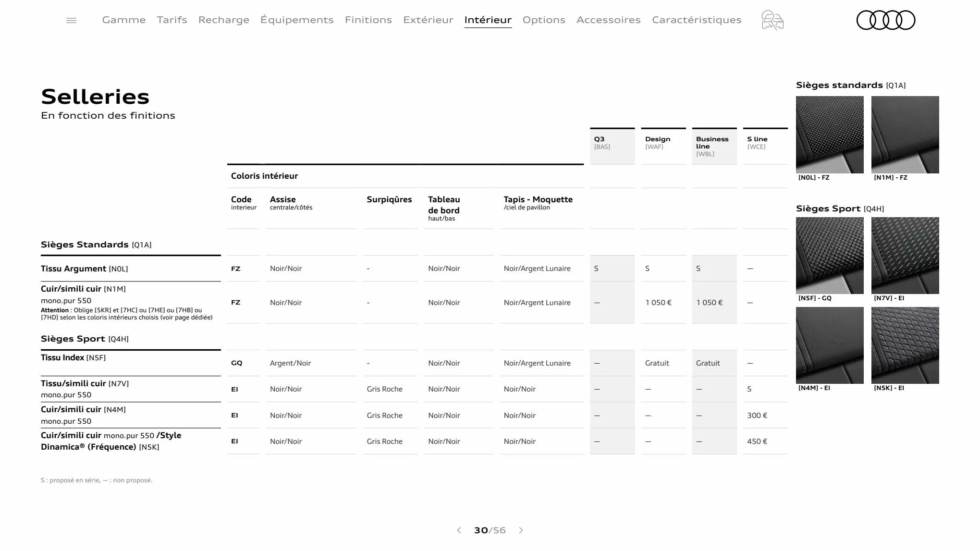Open the hamburger menu icon
Image resolution: width=980 pixels, height=551 pixels.
[71, 20]
